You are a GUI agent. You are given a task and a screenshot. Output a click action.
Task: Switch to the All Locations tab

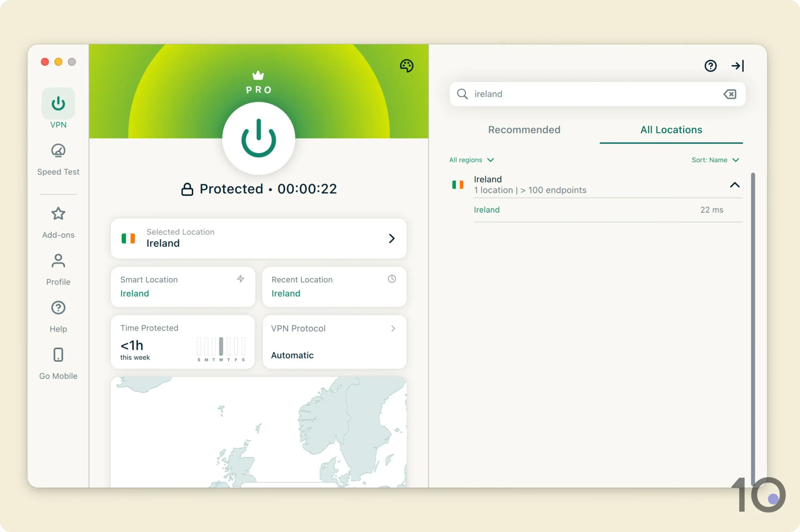[671, 130]
